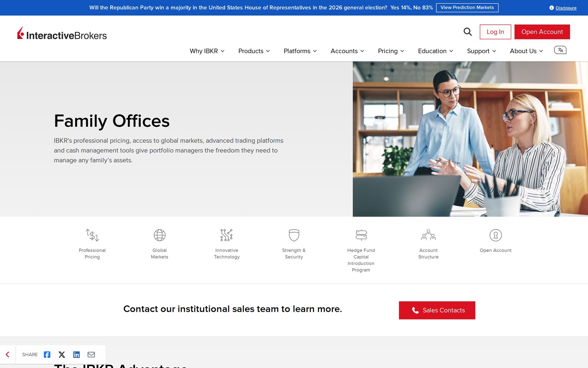Click the prediction market question banner text
The image size is (588, 368).
(x=238, y=8)
